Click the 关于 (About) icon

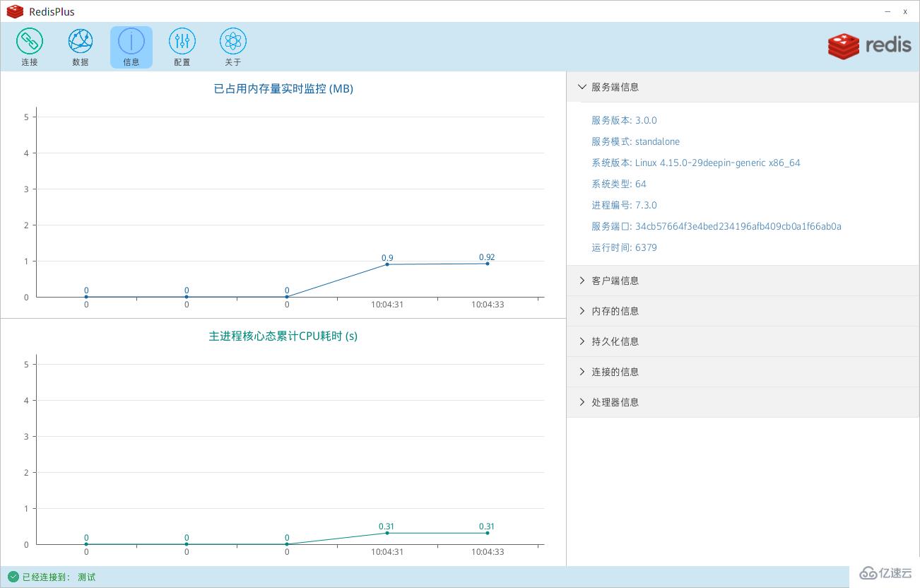(x=233, y=46)
